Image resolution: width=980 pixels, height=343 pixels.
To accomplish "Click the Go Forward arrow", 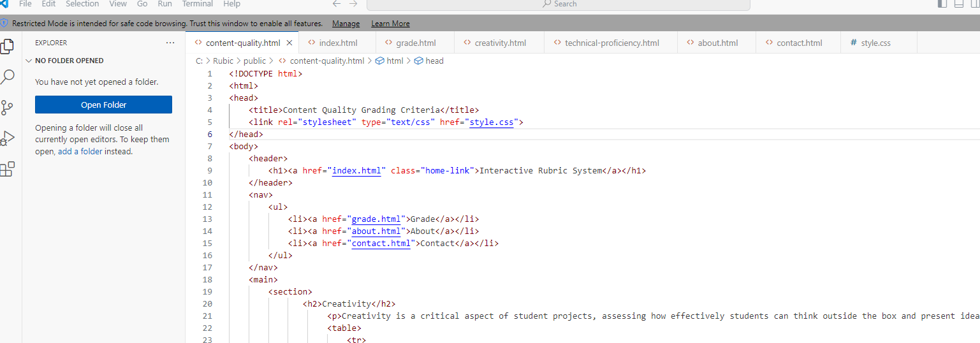I will pos(355,4).
